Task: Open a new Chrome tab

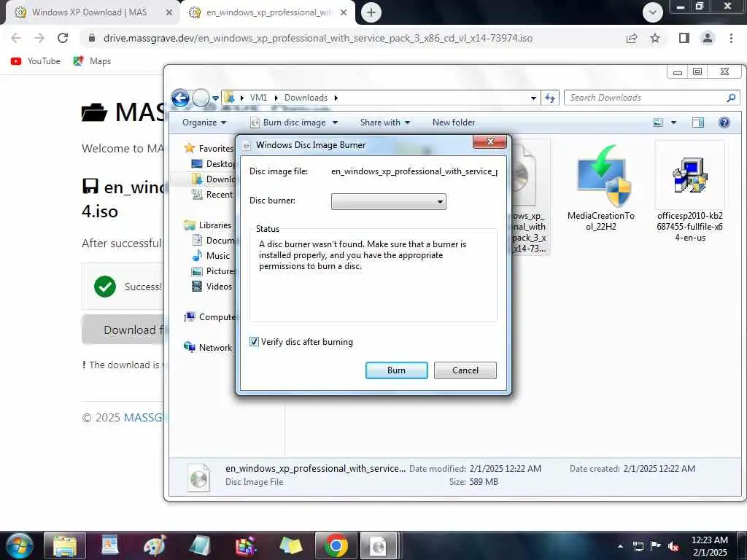Action: [371, 12]
